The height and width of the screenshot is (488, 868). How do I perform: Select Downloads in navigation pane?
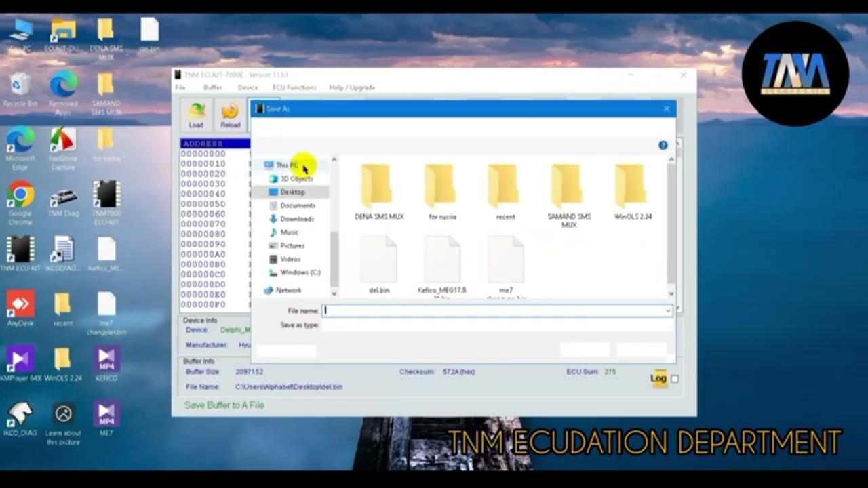292,219
